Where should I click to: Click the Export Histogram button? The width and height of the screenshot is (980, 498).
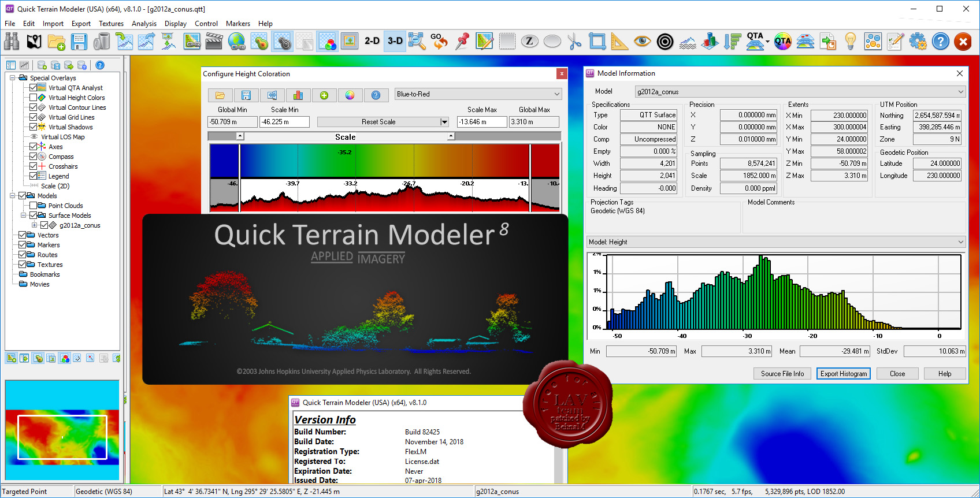coord(844,374)
